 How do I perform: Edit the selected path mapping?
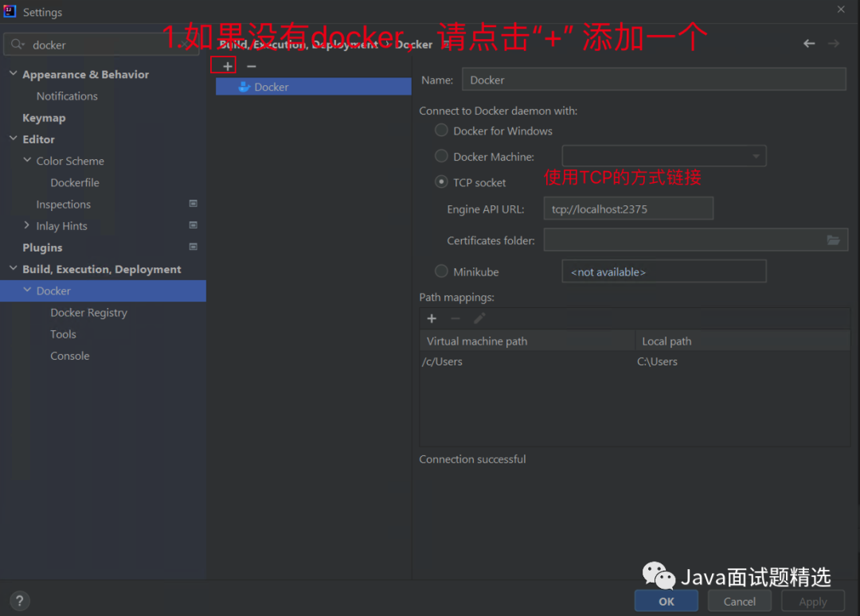coord(479,318)
